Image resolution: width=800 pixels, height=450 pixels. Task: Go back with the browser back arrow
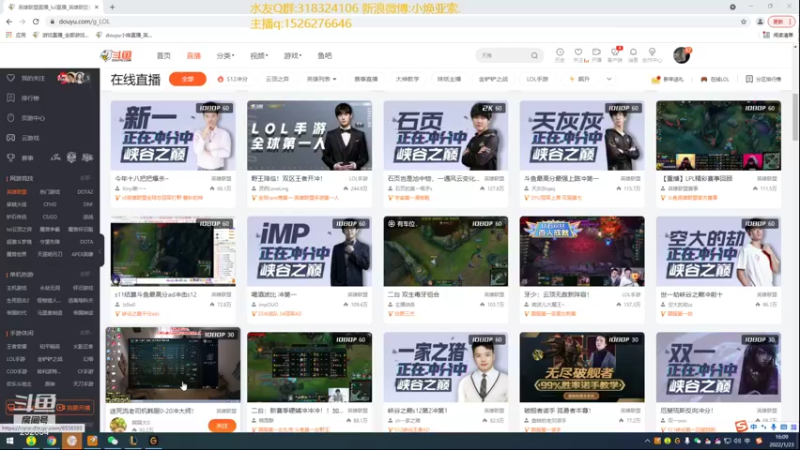[9, 21]
